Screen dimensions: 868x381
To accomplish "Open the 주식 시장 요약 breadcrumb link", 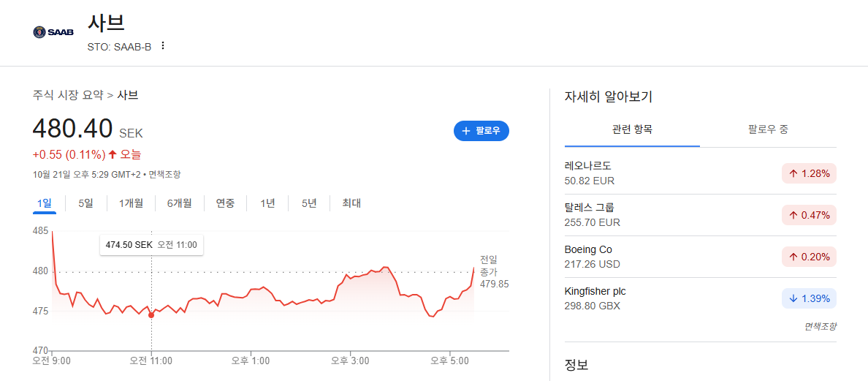I will click(x=68, y=95).
